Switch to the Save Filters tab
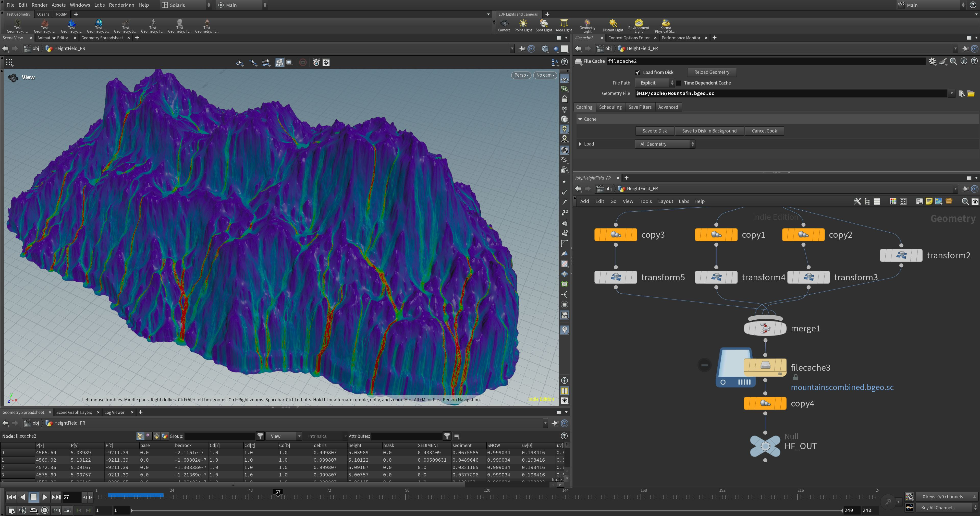The image size is (980, 516). (x=640, y=107)
